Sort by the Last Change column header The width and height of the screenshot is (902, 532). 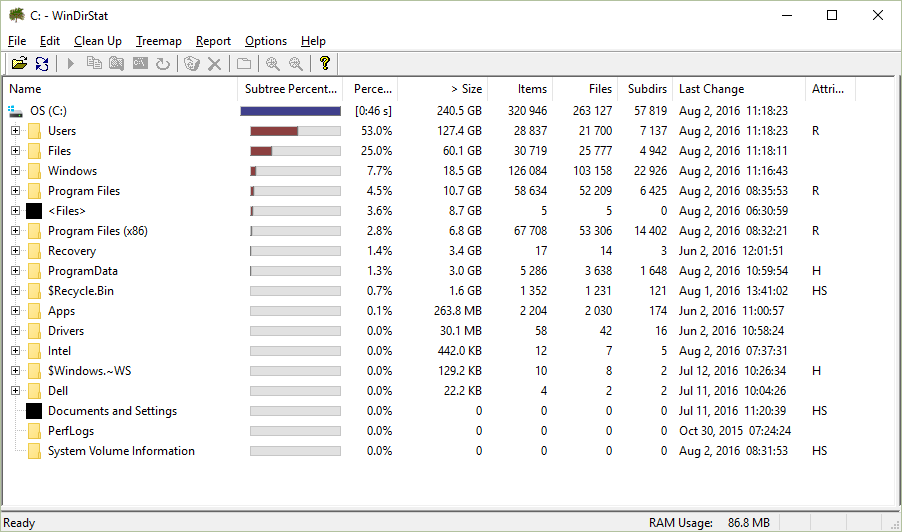point(739,89)
